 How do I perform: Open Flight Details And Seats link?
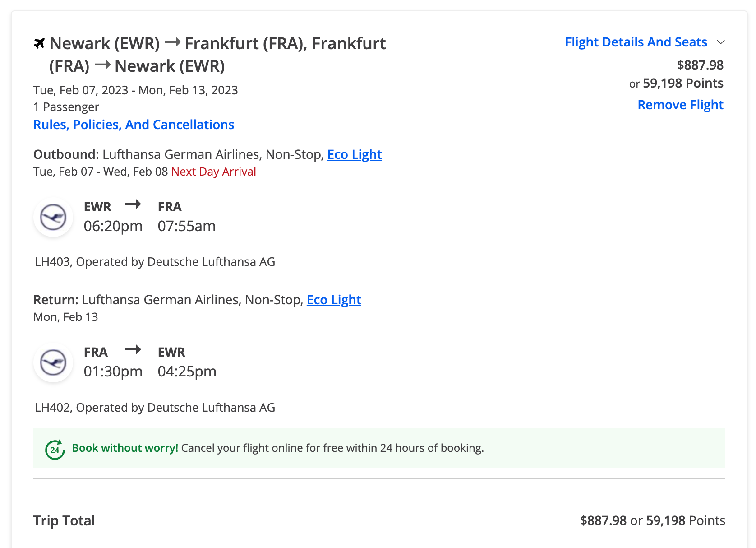(636, 42)
